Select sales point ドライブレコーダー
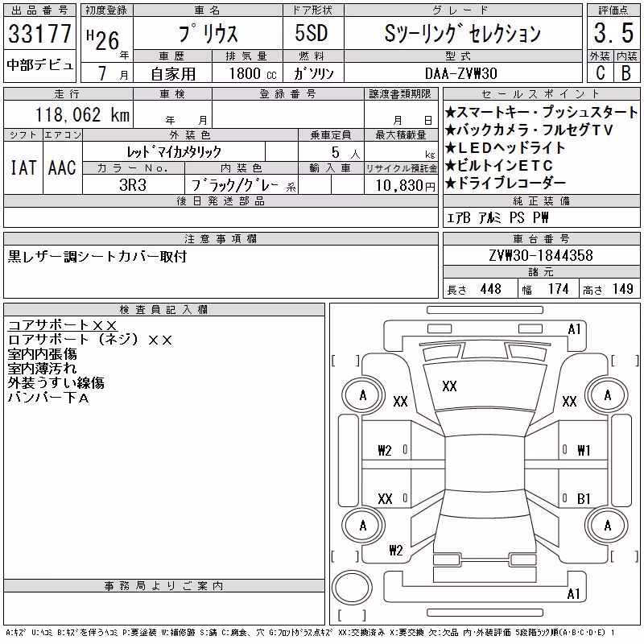 506,183
